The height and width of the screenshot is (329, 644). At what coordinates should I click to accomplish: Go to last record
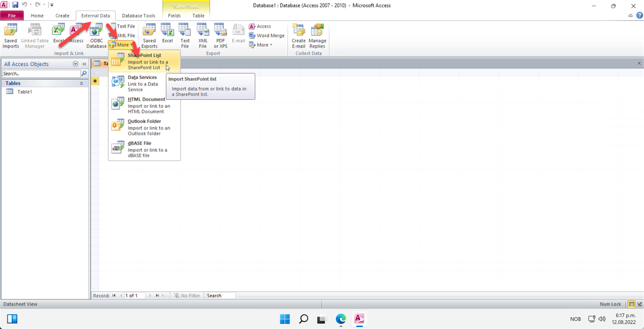click(x=157, y=295)
